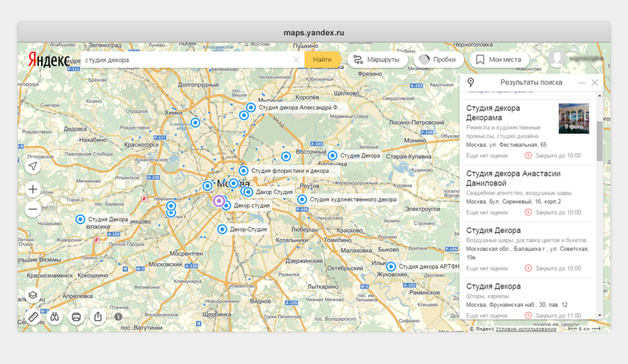Open Мои места bookmarks

(x=498, y=60)
